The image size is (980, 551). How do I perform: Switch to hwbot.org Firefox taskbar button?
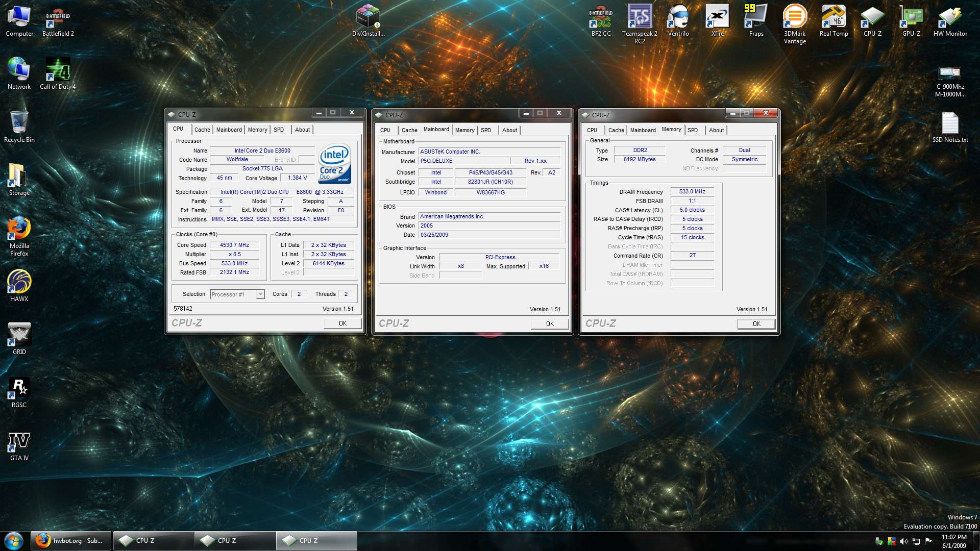click(x=71, y=541)
